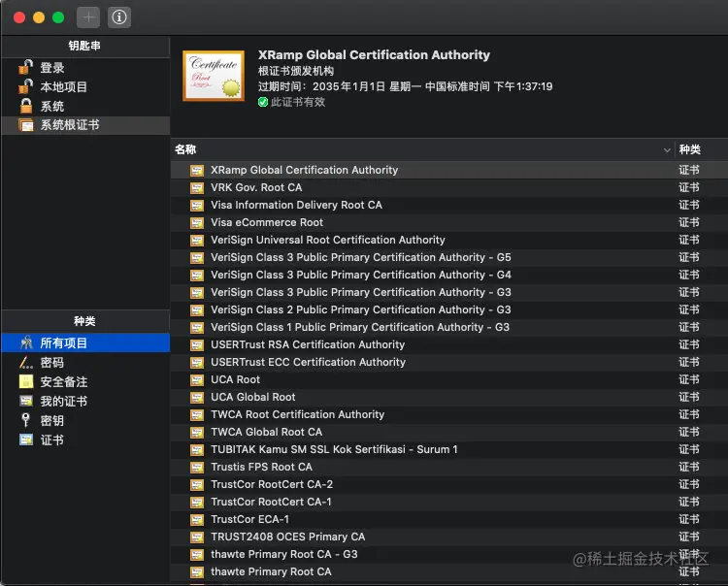Click the XRamp Global Certification Authority title

click(x=374, y=54)
